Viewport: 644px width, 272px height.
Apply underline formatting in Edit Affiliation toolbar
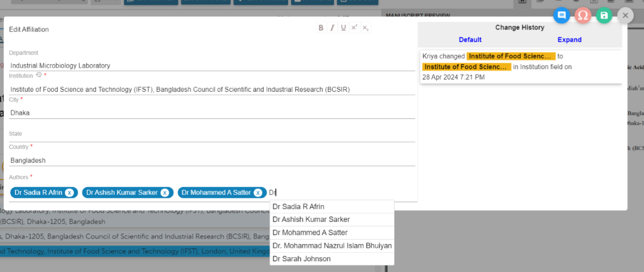click(343, 28)
